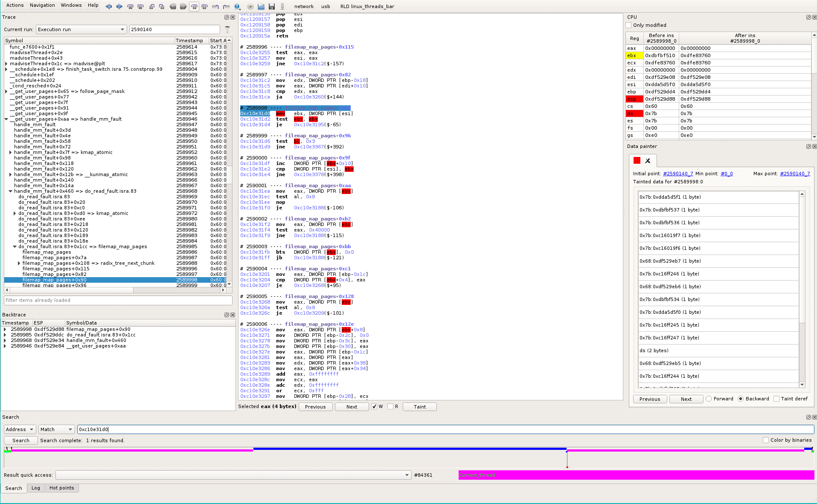Toggle the Only modified checkbox in CPU panel

coord(628,25)
